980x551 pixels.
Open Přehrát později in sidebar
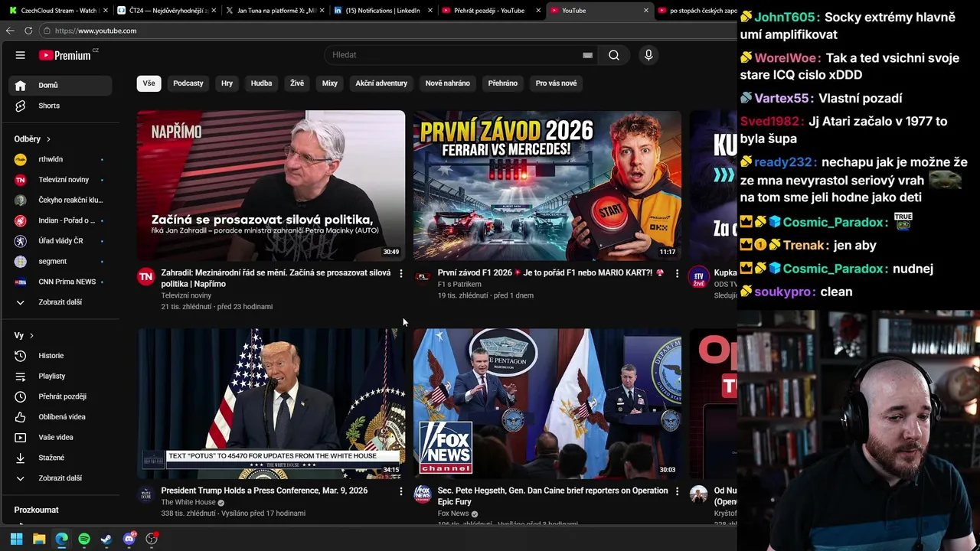pyautogui.click(x=60, y=396)
